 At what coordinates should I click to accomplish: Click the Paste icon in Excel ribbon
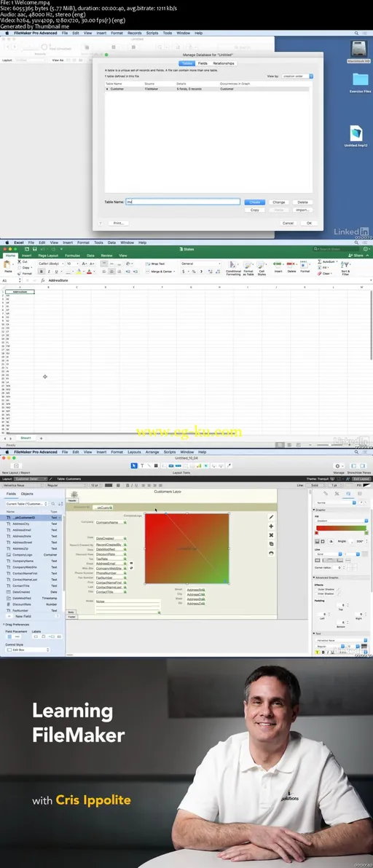pos(8,266)
